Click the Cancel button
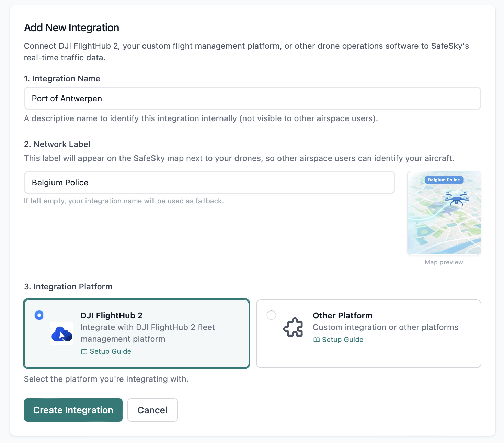Image resolution: width=504 pixels, height=443 pixels. [x=152, y=410]
